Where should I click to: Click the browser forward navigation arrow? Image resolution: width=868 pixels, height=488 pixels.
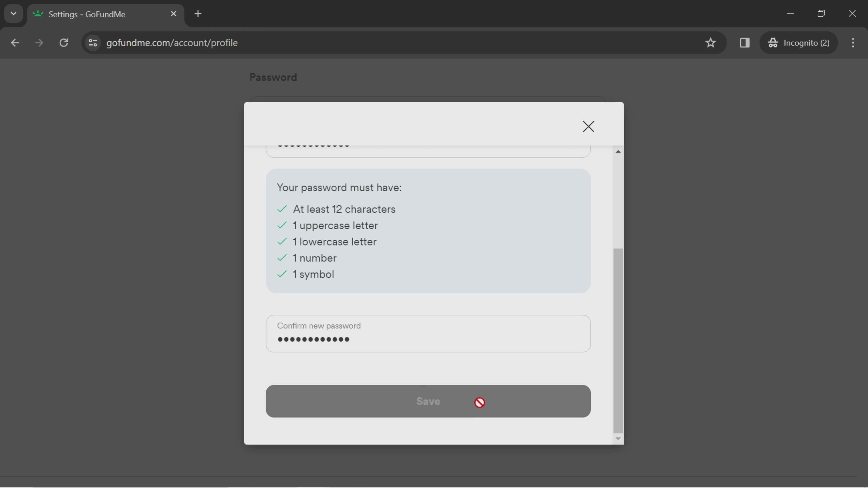tap(38, 42)
